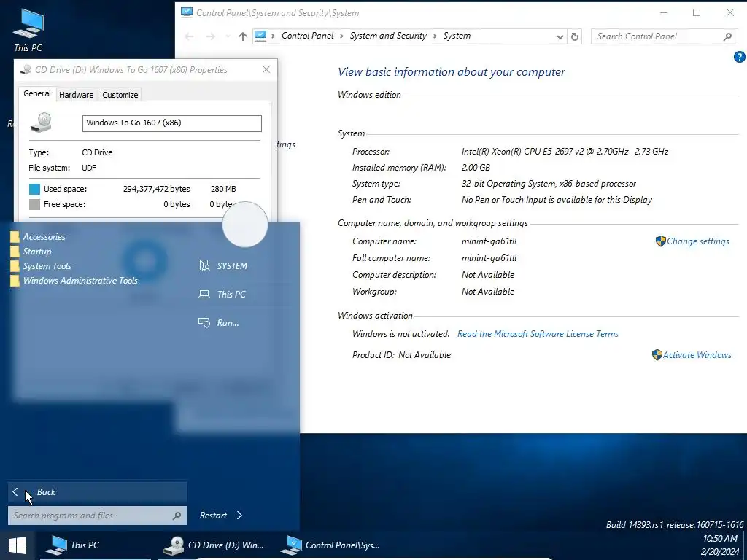Open This PC taskbar button
The height and width of the screenshot is (560, 747).
(x=96, y=545)
